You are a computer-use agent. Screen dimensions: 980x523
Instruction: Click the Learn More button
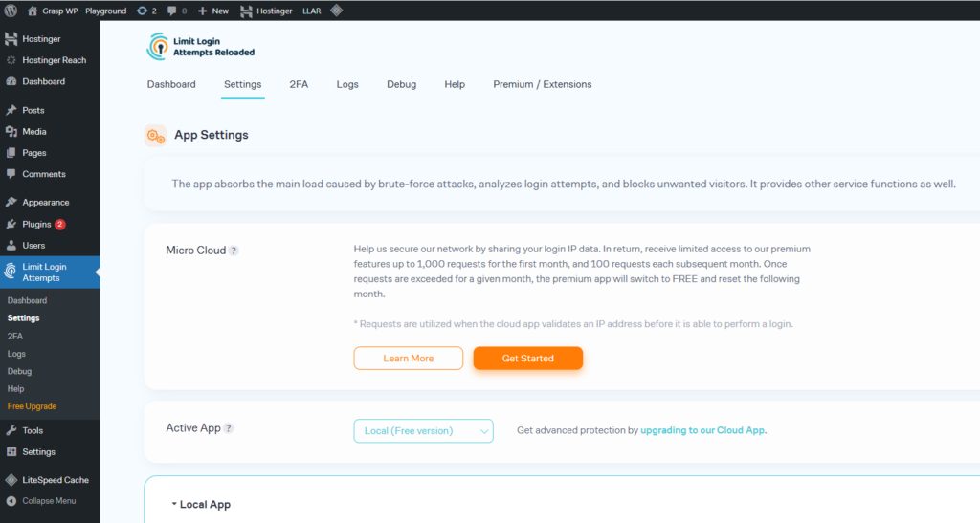[408, 359]
